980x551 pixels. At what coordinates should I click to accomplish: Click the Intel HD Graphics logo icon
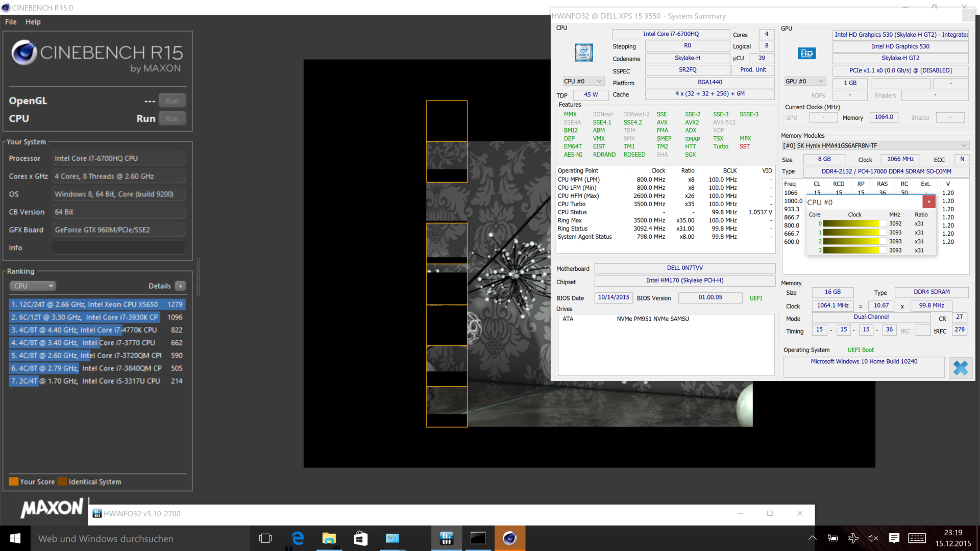click(806, 53)
